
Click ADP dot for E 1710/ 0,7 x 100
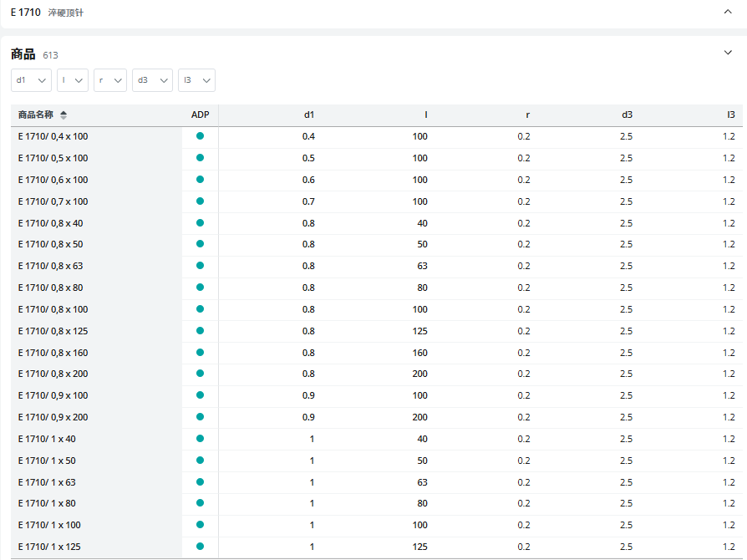pyautogui.click(x=200, y=201)
